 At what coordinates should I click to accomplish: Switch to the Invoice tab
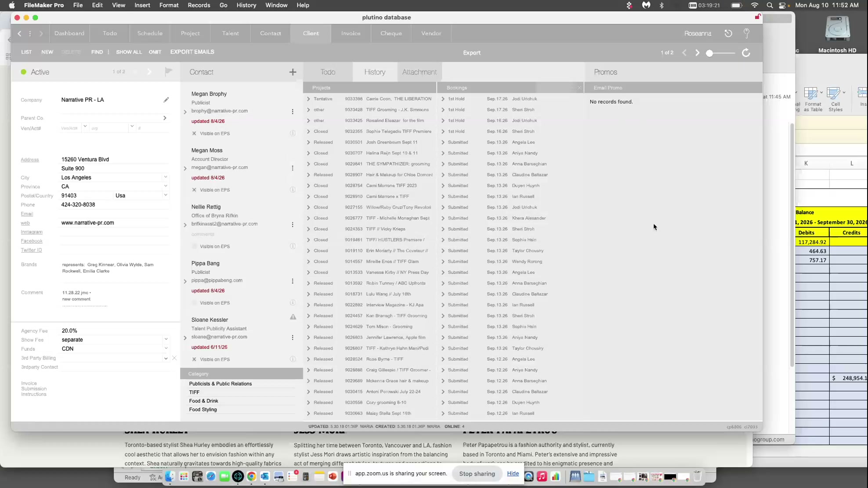click(351, 33)
